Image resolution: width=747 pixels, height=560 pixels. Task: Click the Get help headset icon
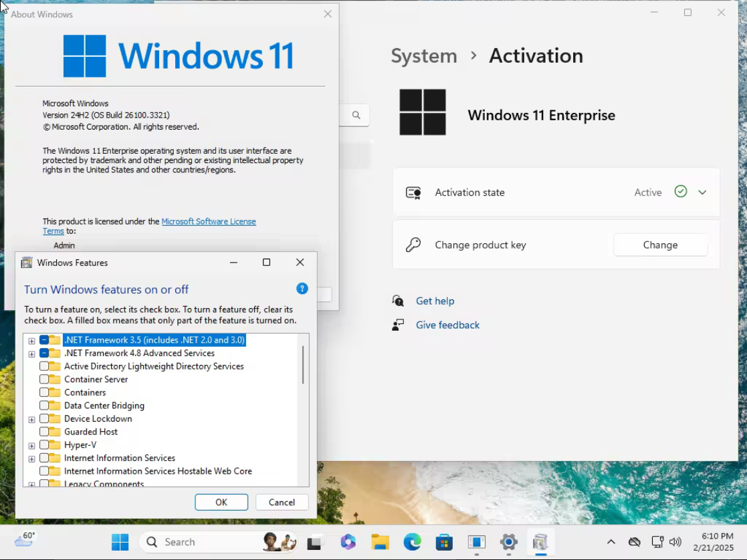(x=398, y=301)
